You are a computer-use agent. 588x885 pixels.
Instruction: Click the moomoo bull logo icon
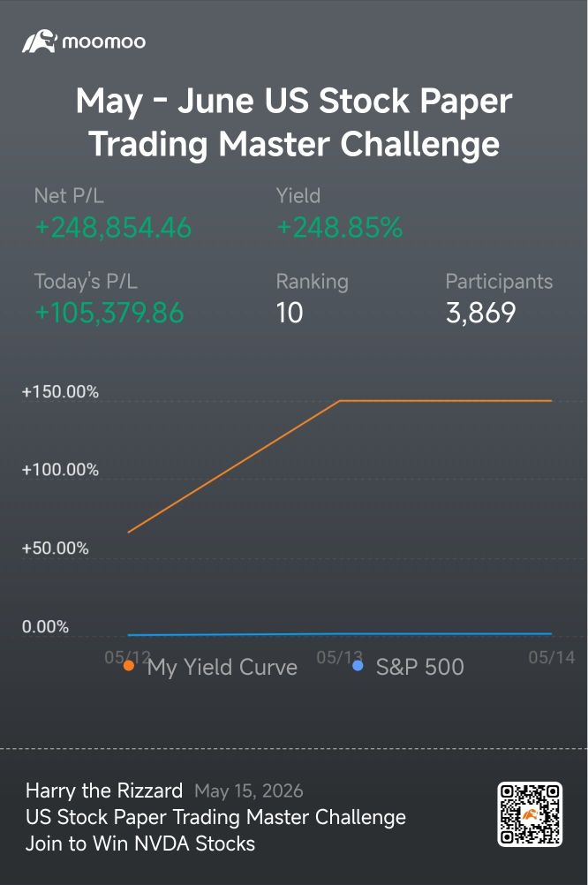tap(39, 42)
